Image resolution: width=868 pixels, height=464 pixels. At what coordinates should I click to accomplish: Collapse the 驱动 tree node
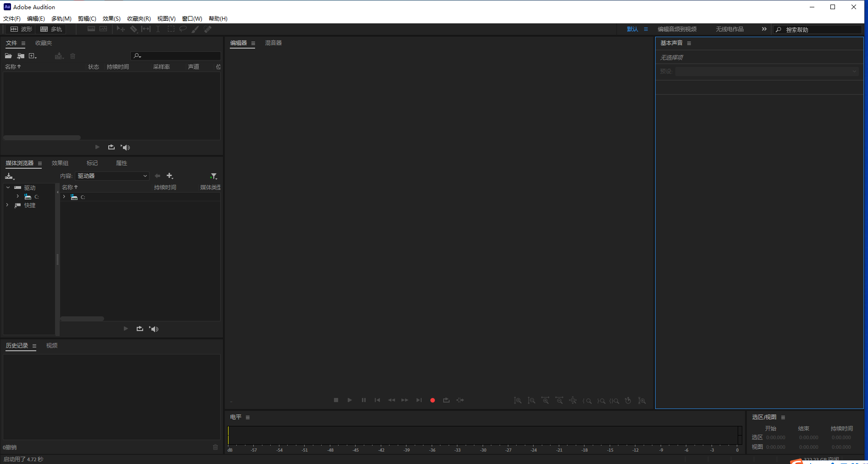coord(8,188)
